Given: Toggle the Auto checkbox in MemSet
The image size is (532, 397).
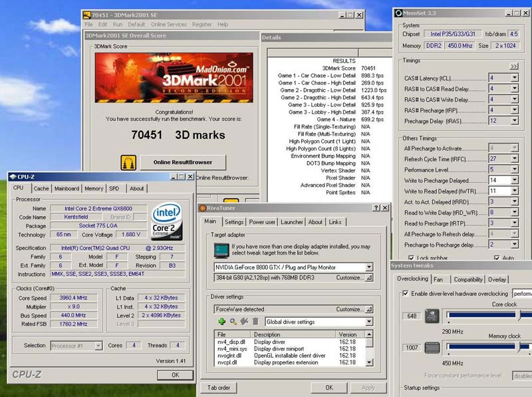Looking at the screenshot, I should point(497,258).
